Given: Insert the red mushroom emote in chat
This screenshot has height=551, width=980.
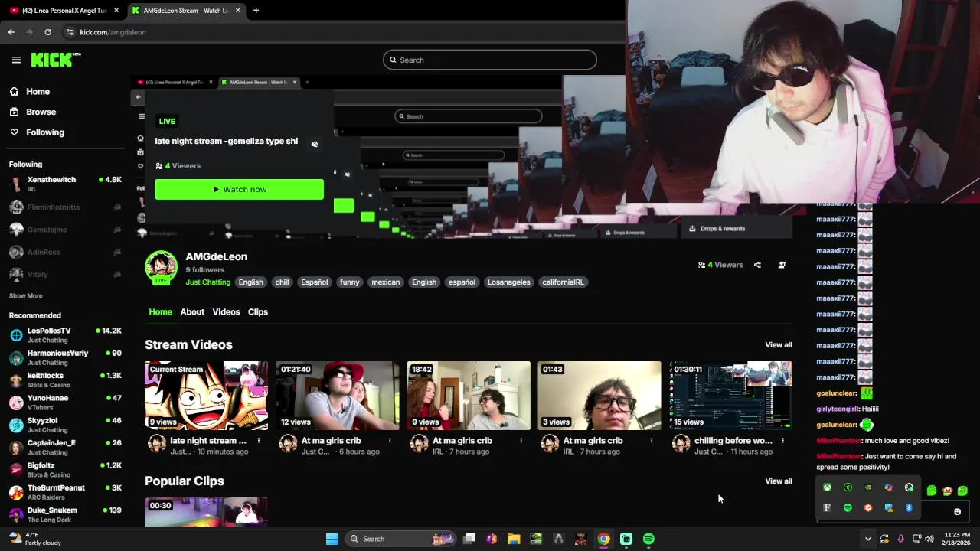Looking at the screenshot, I should (947, 491).
